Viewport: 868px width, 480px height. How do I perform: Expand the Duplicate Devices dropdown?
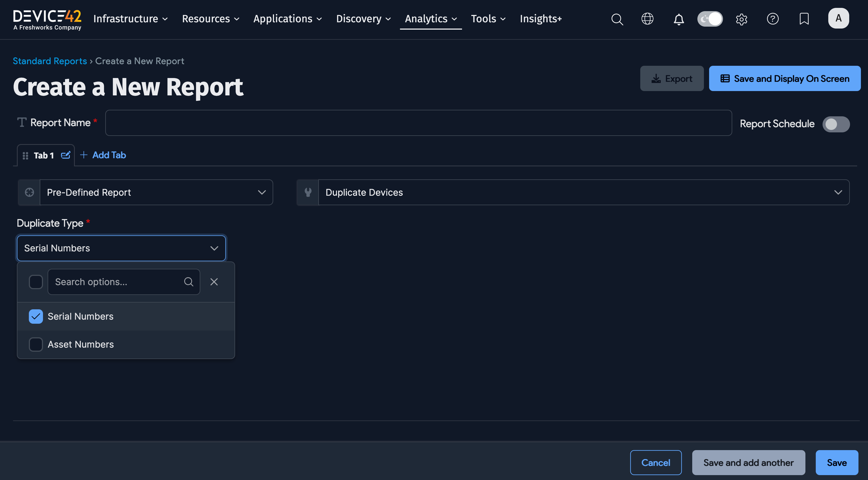[x=583, y=192]
